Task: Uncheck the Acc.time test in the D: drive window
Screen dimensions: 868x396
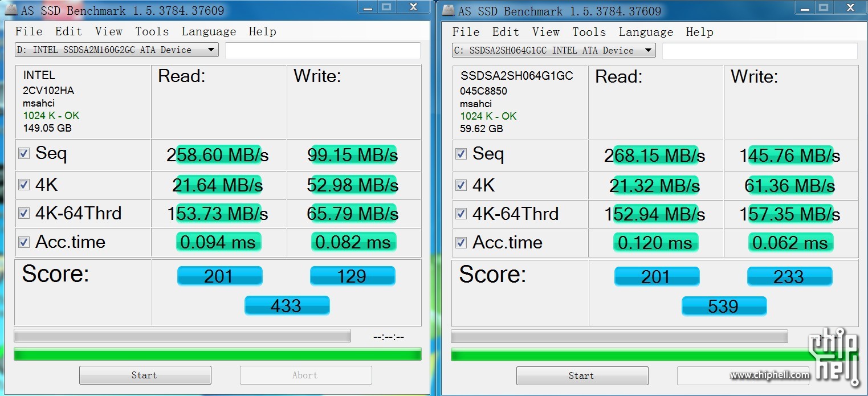Action: pos(24,242)
